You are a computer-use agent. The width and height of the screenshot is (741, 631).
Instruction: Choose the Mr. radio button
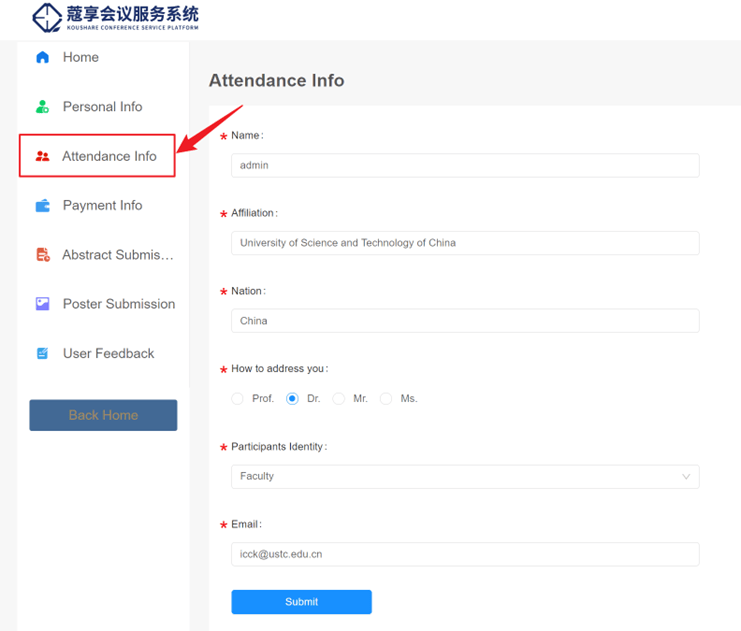coord(339,399)
